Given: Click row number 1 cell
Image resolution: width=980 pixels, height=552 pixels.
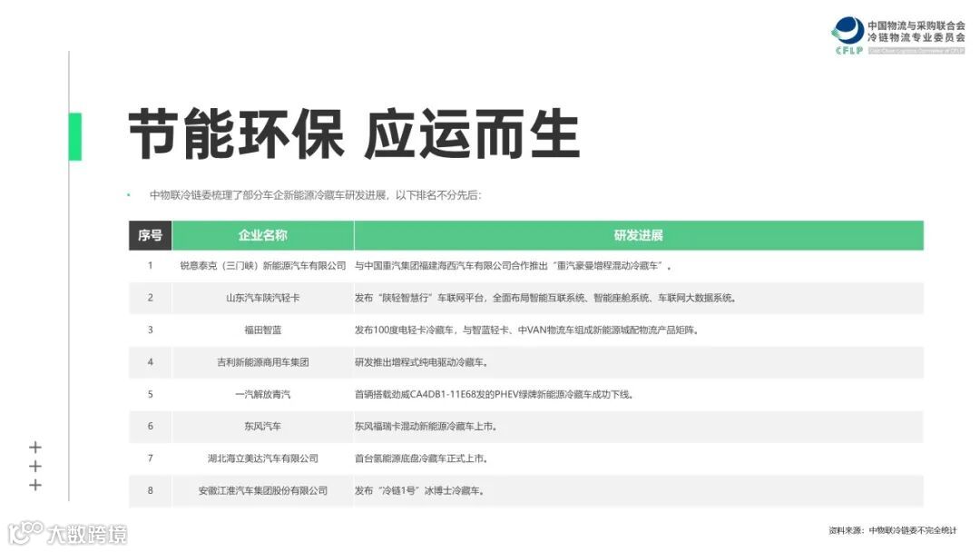Looking at the screenshot, I should coord(150,266).
